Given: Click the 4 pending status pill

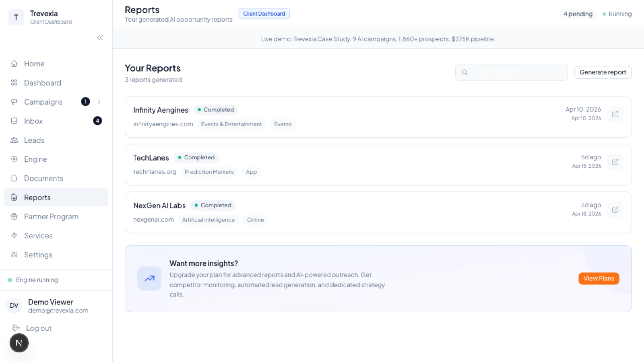Looking at the screenshot, I should coord(578,14).
